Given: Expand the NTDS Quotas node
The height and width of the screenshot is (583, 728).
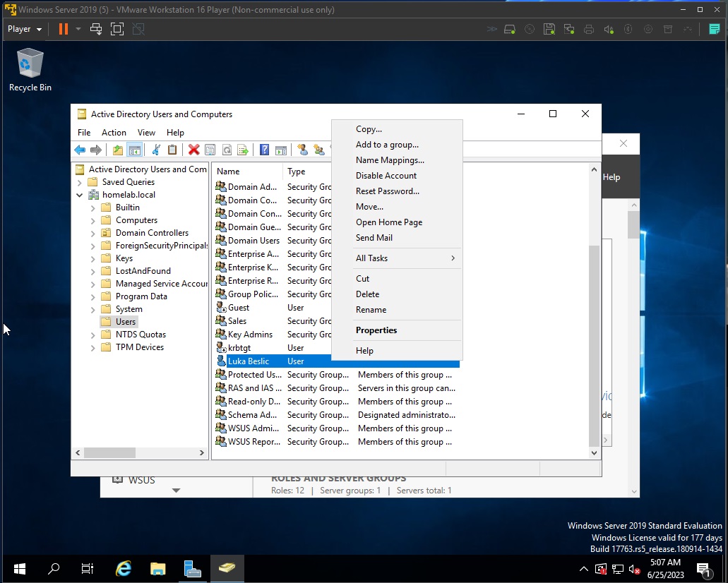Looking at the screenshot, I should point(93,335).
